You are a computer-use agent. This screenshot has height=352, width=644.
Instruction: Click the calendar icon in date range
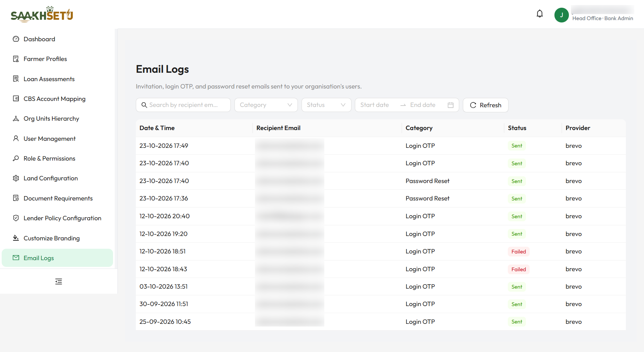[x=450, y=105]
